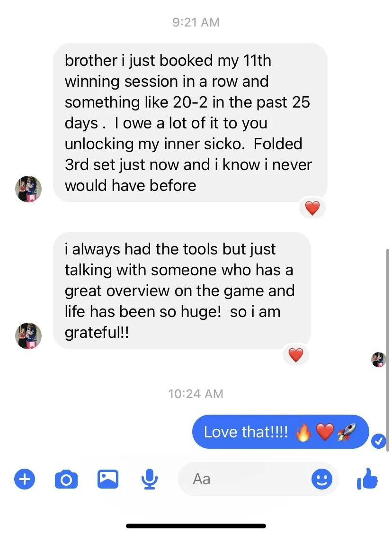Open the emoji picker smiley
The height and width of the screenshot is (535, 392).
322,479
